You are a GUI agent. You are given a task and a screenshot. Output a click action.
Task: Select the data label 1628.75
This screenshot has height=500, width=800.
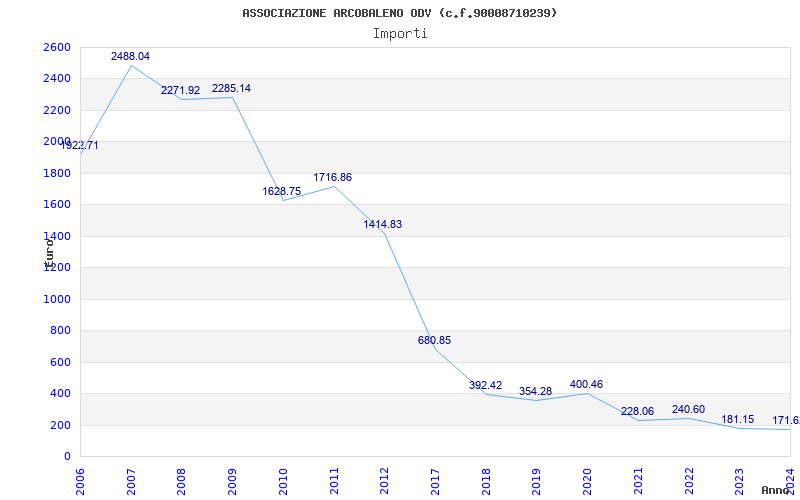click(x=282, y=191)
